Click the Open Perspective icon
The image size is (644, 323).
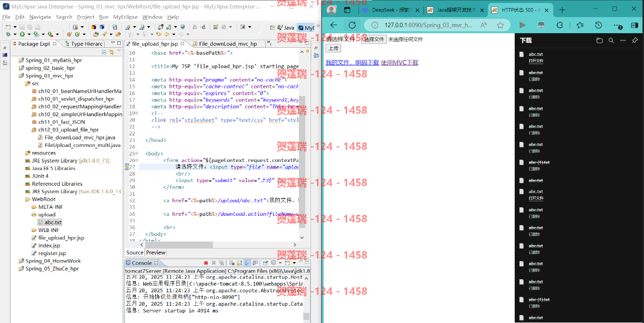[271, 28]
